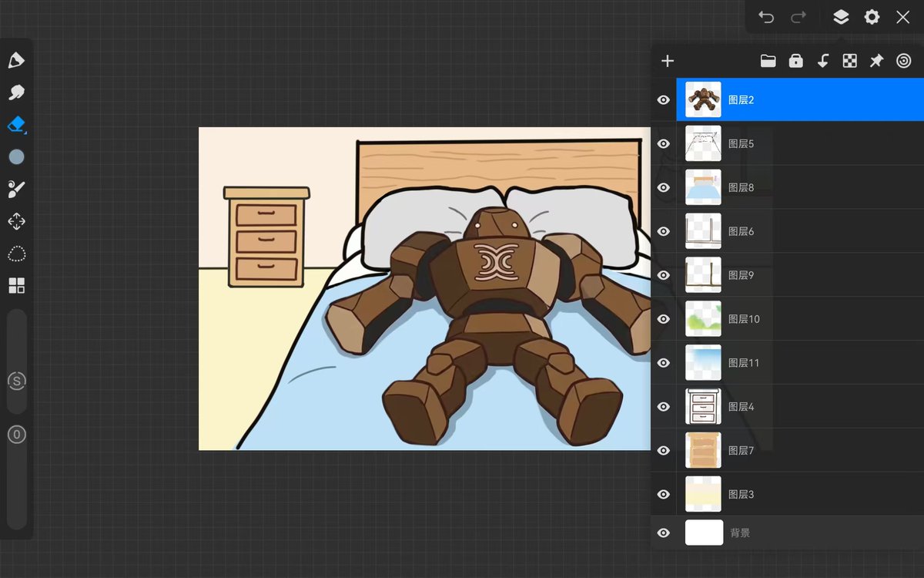
Task: Hide layer 图层10
Action: (663, 319)
